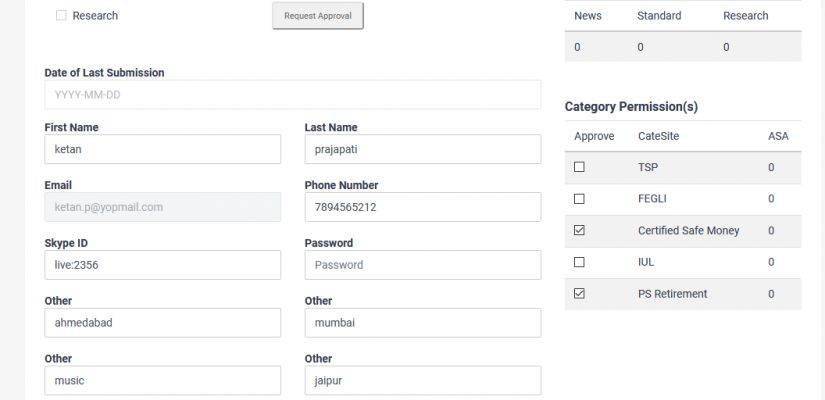Tick the FEGLI approve checkbox
Screen dimensions: 825x400
(579, 199)
